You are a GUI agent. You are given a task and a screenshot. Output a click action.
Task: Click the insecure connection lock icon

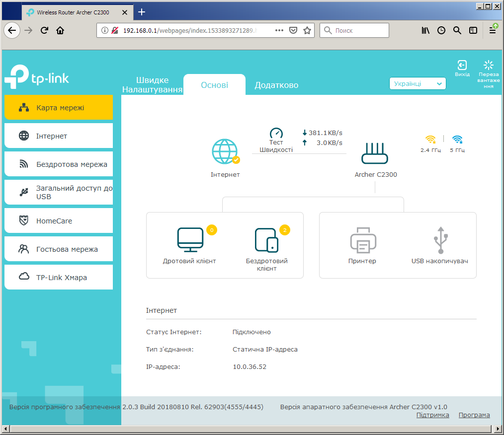[115, 30]
